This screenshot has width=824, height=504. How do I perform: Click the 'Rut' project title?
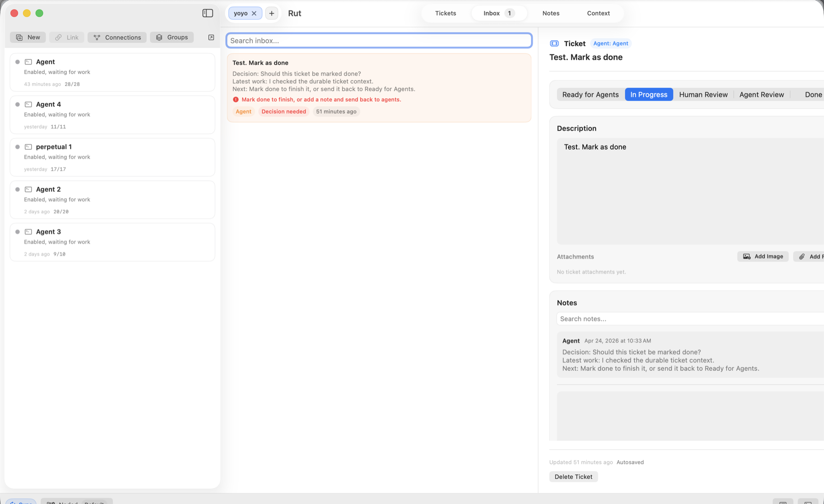[294, 13]
